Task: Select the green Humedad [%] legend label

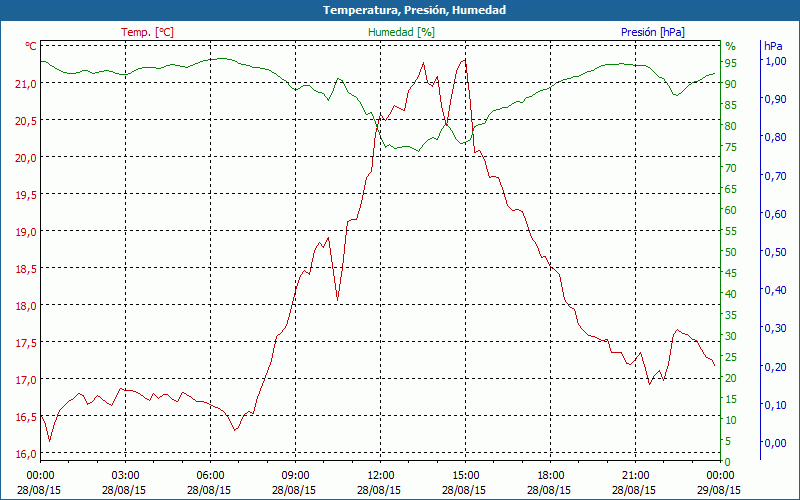Action: pyautogui.click(x=401, y=32)
